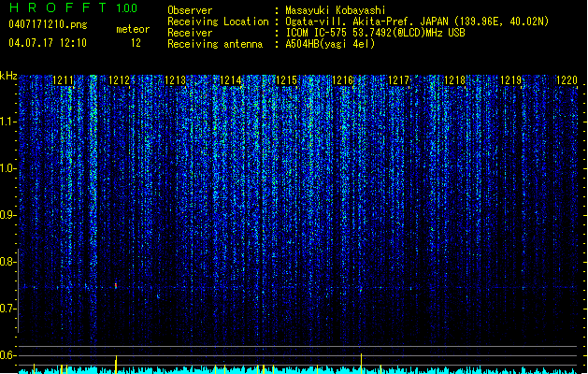Select the date stamp 04.07.17 12:10

click(48, 43)
